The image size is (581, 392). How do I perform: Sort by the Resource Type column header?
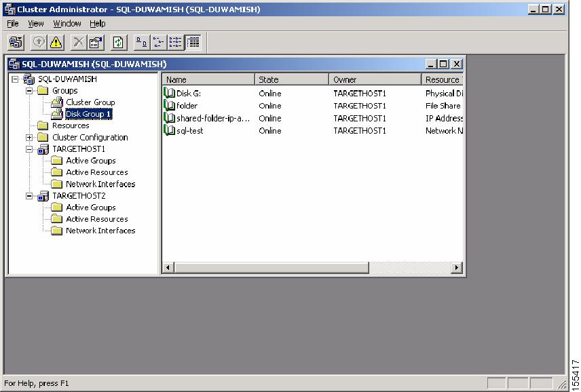click(x=443, y=79)
